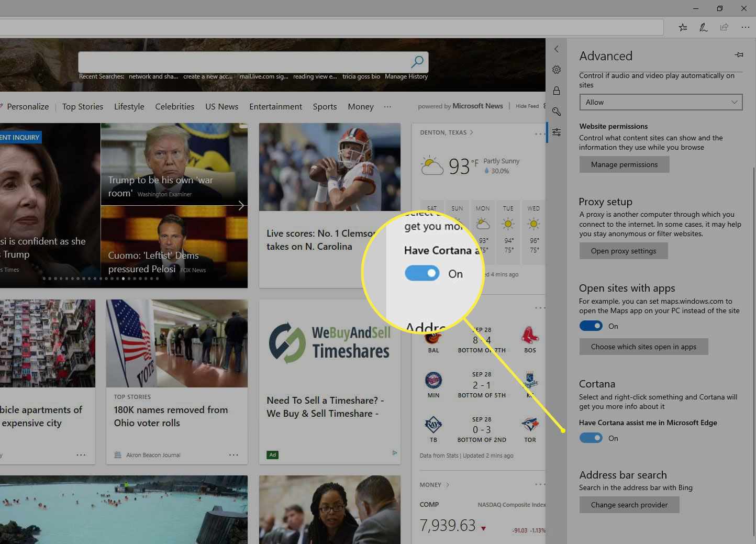Viewport: 756px width, 544px height.
Task: Open General settings gear icon
Action: point(557,70)
